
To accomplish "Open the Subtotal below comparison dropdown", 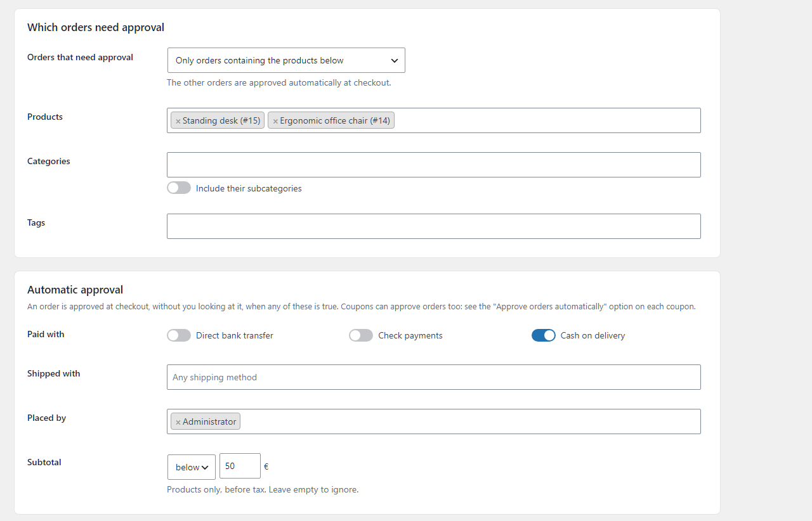I will coord(192,467).
